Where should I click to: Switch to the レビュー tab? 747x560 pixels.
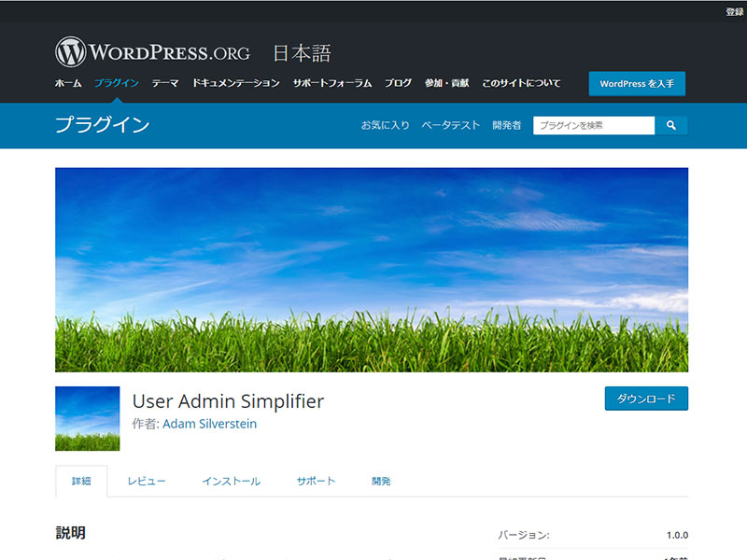coord(147,482)
